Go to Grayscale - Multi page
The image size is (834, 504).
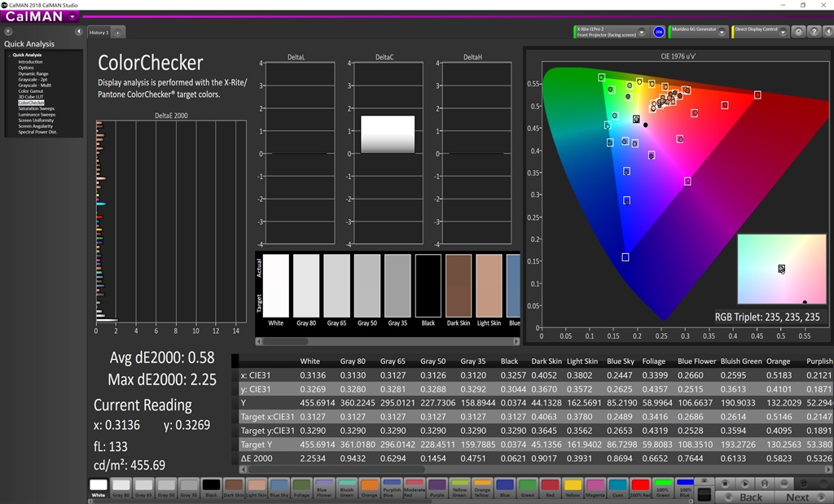pos(34,85)
